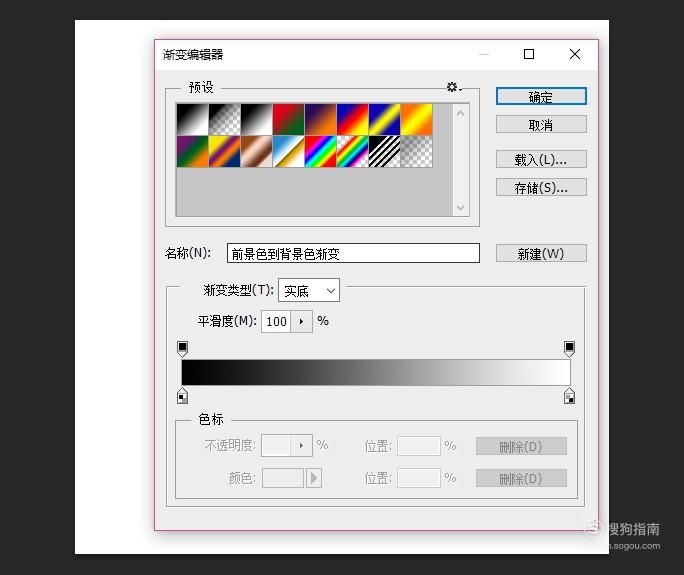Screen dimensions: 684x575
Task: Click 新建(W) to create new gradient
Action: [x=541, y=253]
